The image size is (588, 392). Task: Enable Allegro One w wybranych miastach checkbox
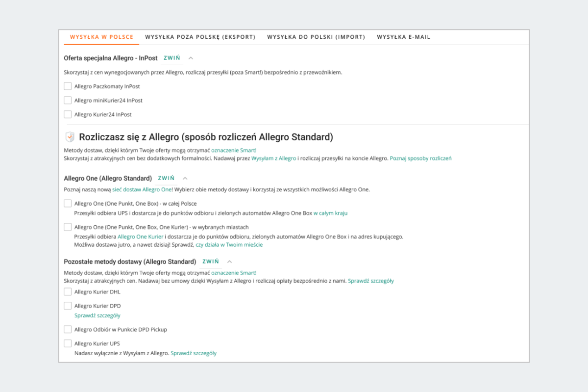(x=68, y=227)
